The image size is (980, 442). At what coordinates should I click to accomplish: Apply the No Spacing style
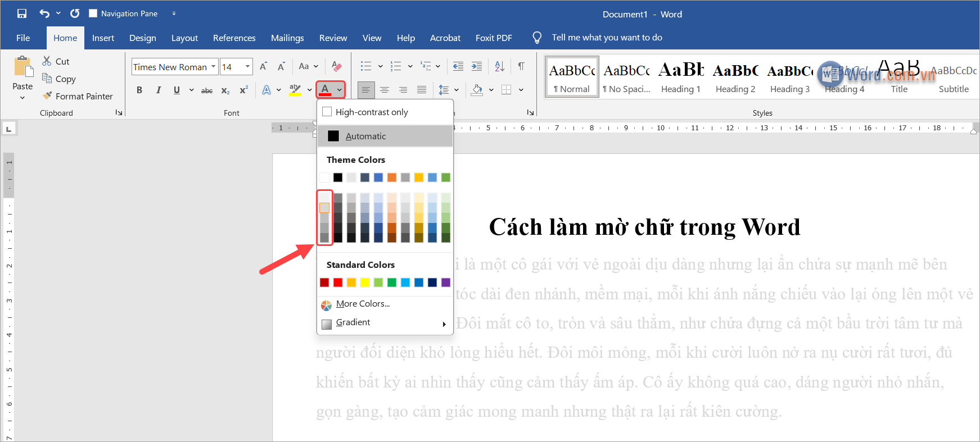626,77
